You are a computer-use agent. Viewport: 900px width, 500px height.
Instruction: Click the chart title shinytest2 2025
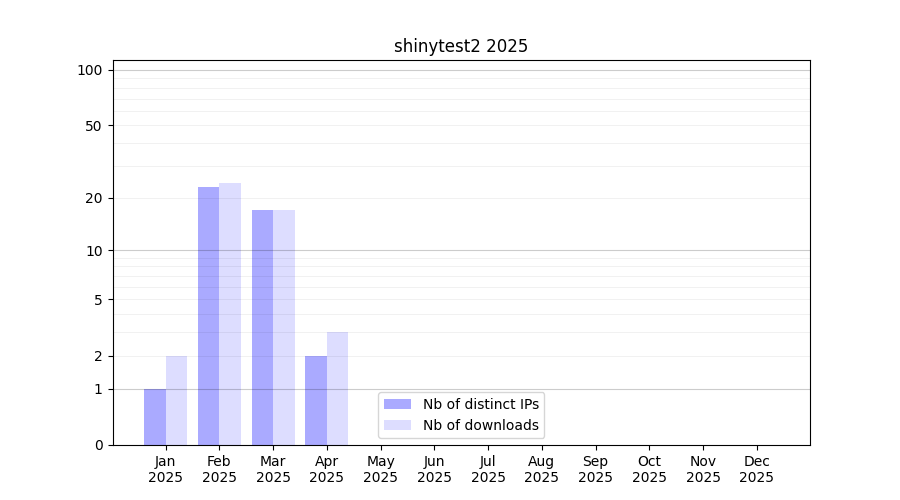point(460,46)
